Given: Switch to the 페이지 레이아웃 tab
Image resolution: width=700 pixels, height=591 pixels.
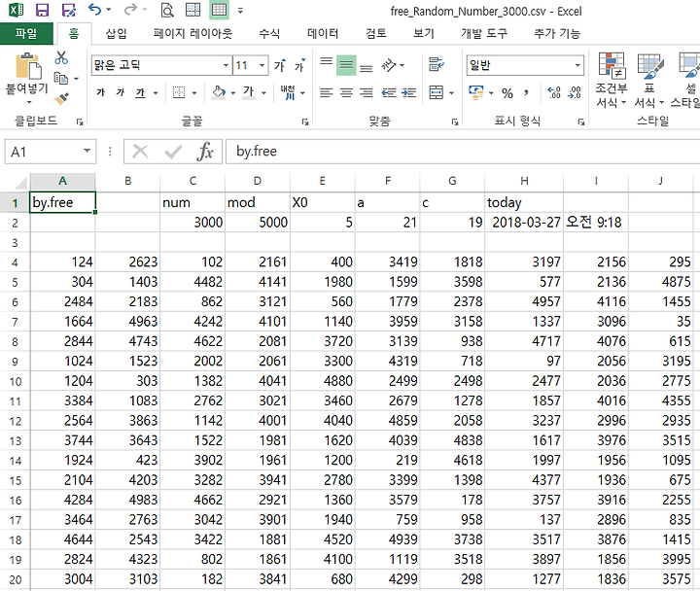Looking at the screenshot, I should (x=192, y=33).
